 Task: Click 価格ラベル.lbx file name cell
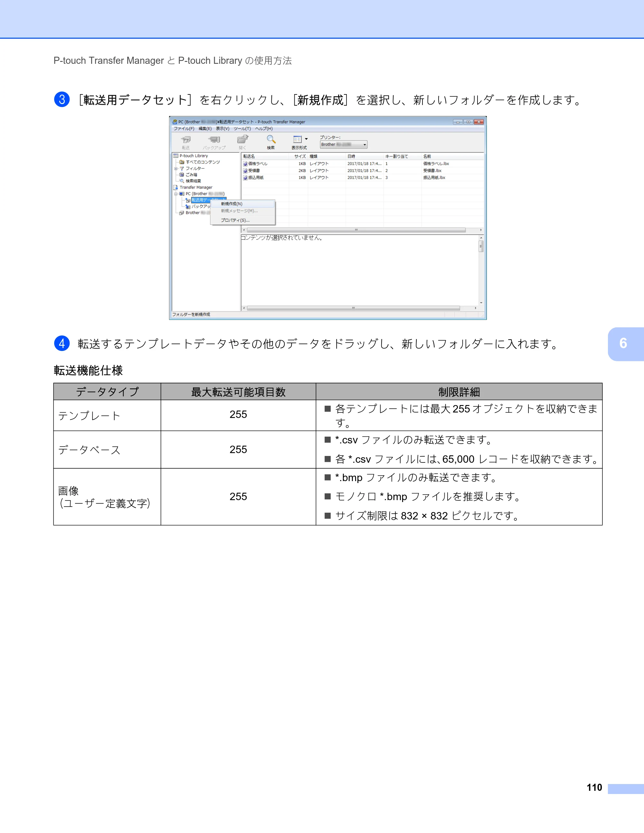point(436,164)
